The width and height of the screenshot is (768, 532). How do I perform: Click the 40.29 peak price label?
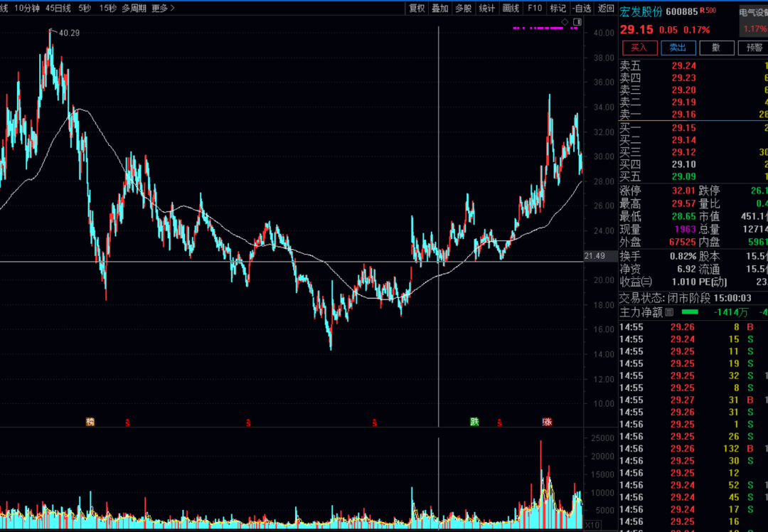[69, 33]
